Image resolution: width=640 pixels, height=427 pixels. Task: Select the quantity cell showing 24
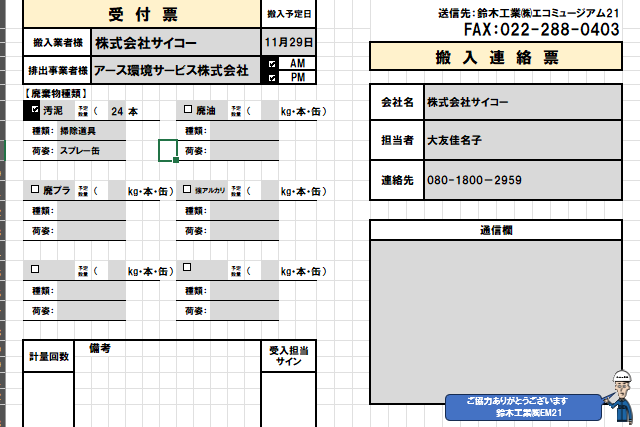point(117,111)
